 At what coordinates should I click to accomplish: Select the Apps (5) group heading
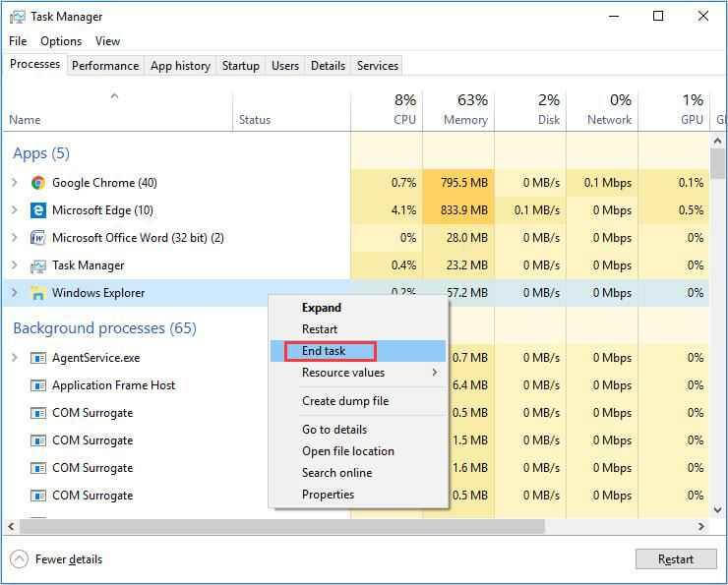[41, 153]
